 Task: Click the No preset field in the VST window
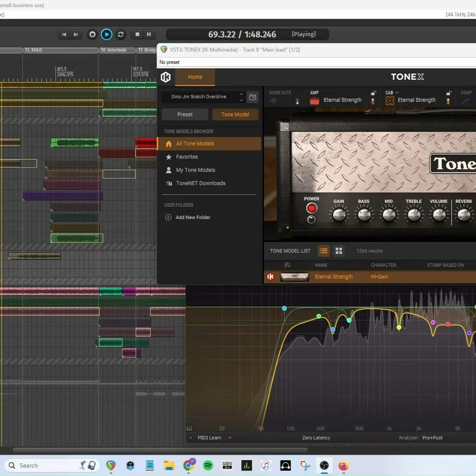coord(316,62)
